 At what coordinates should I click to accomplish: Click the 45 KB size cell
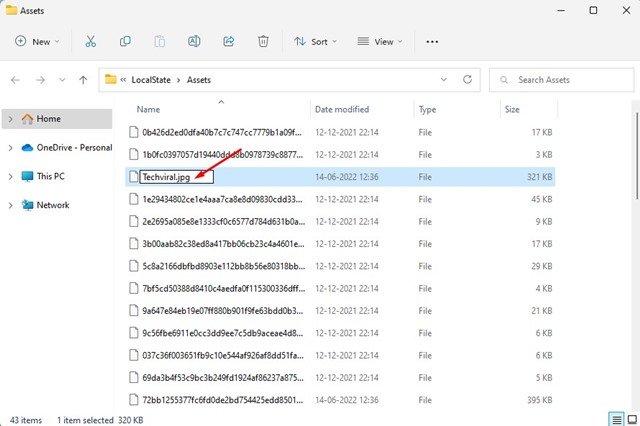[x=541, y=199]
